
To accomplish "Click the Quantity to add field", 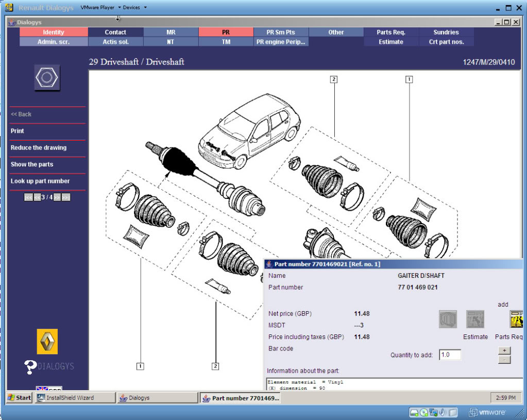I will point(450,355).
